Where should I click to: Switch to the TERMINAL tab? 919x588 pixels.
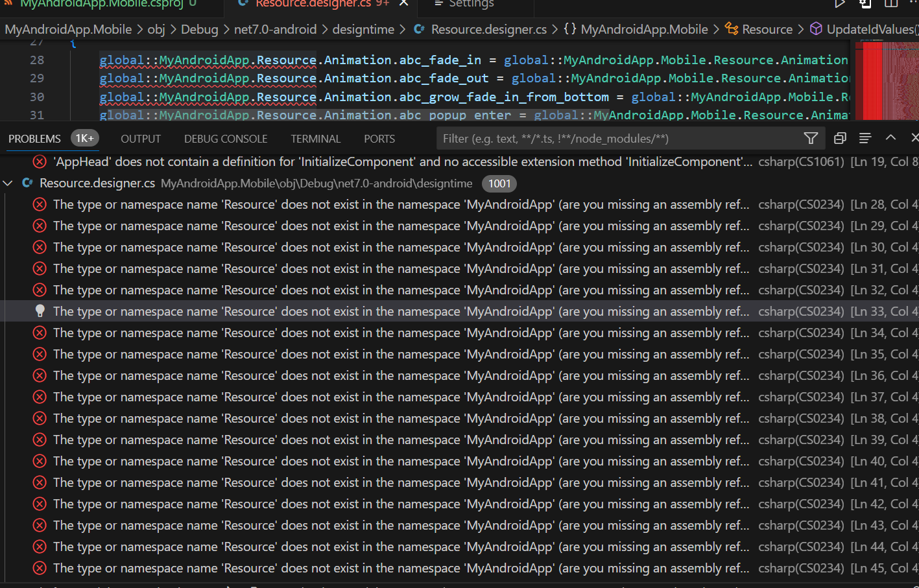pyautogui.click(x=315, y=138)
